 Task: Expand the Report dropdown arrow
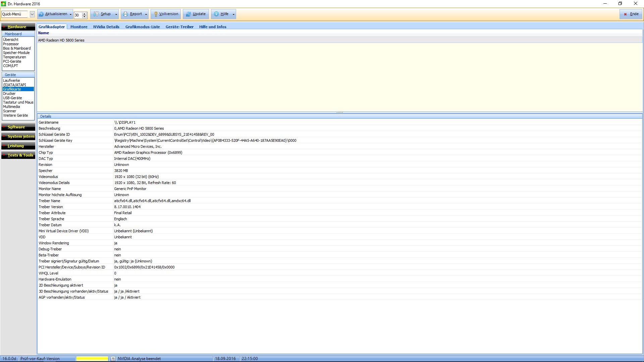pos(146,14)
